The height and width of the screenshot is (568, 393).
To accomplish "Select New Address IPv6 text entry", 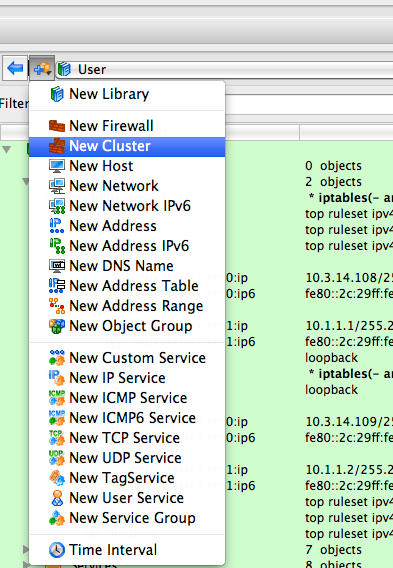I will point(129,246).
